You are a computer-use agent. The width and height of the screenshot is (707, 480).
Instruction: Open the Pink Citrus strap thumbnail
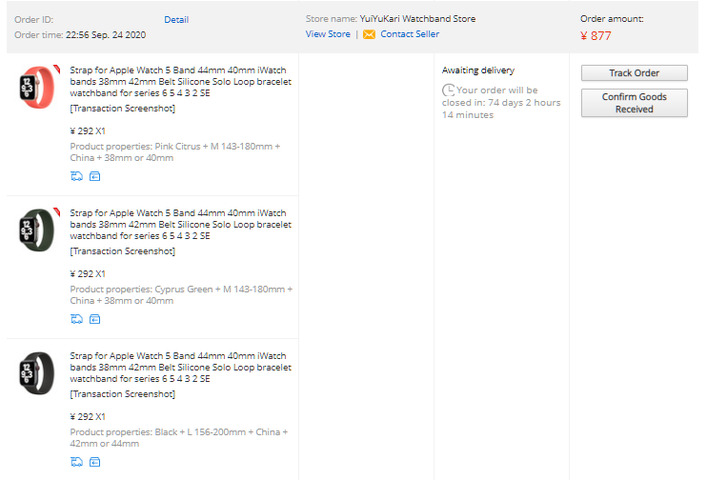[37, 87]
